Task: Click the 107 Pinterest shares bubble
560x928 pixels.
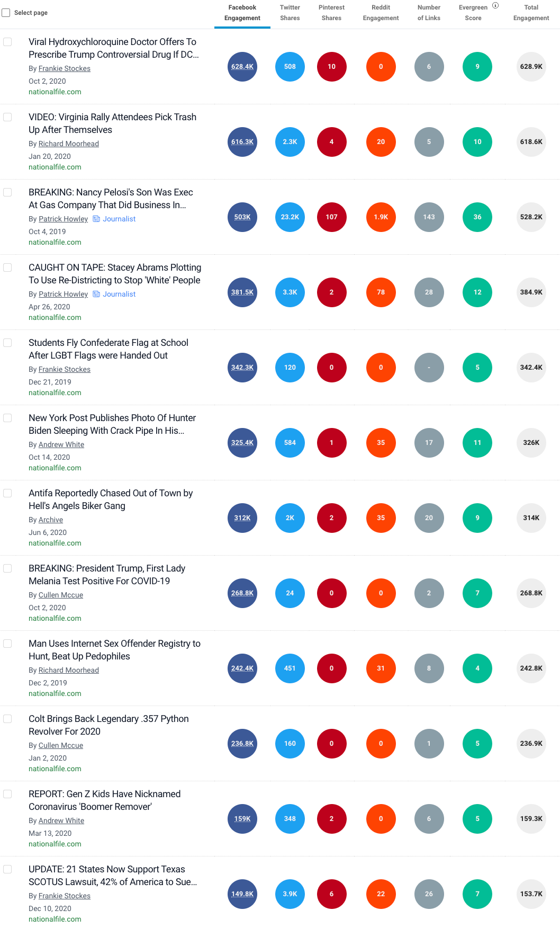Action: pyautogui.click(x=332, y=217)
